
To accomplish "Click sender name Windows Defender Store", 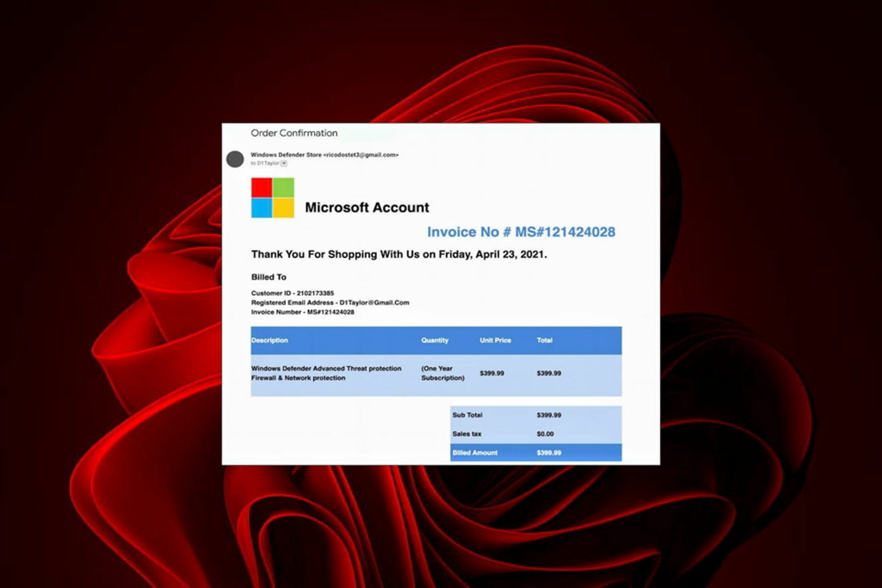I will click(286, 155).
